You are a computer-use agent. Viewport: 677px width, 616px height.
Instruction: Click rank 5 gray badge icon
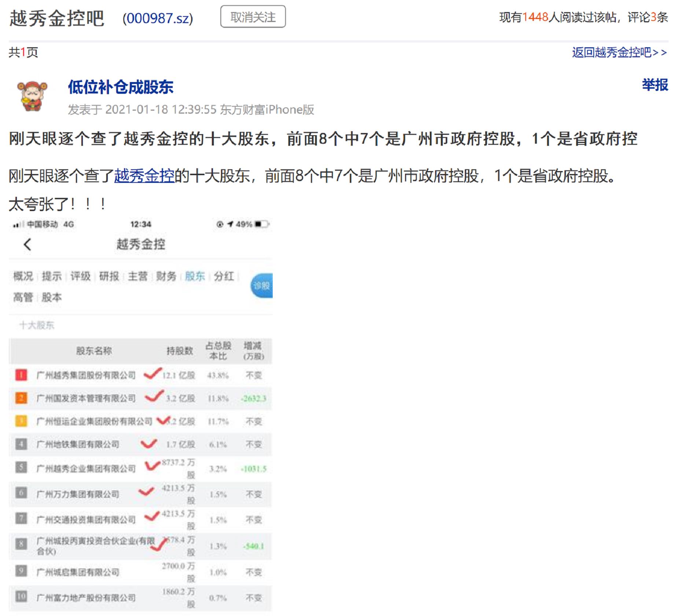coord(21,467)
